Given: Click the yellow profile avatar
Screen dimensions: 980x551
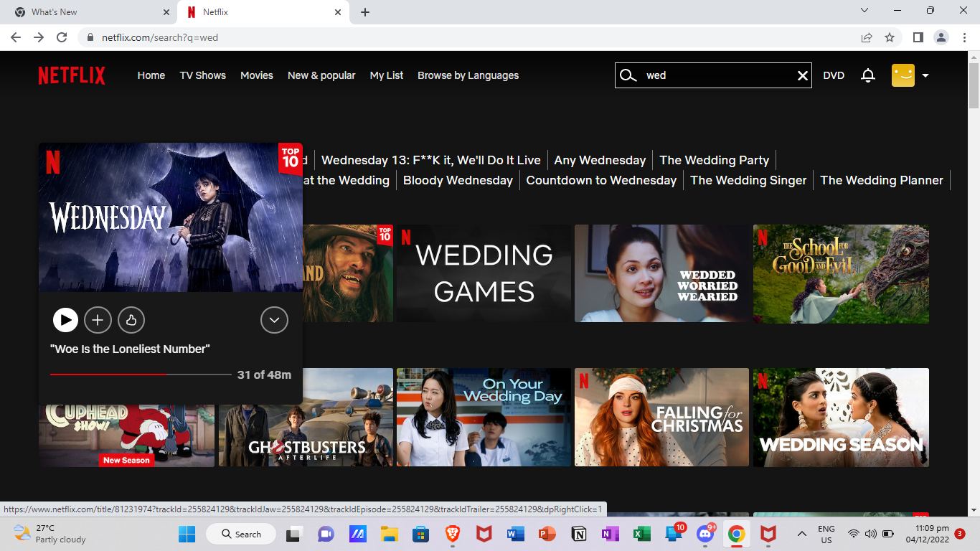Looking at the screenshot, I should pos(903,75).
